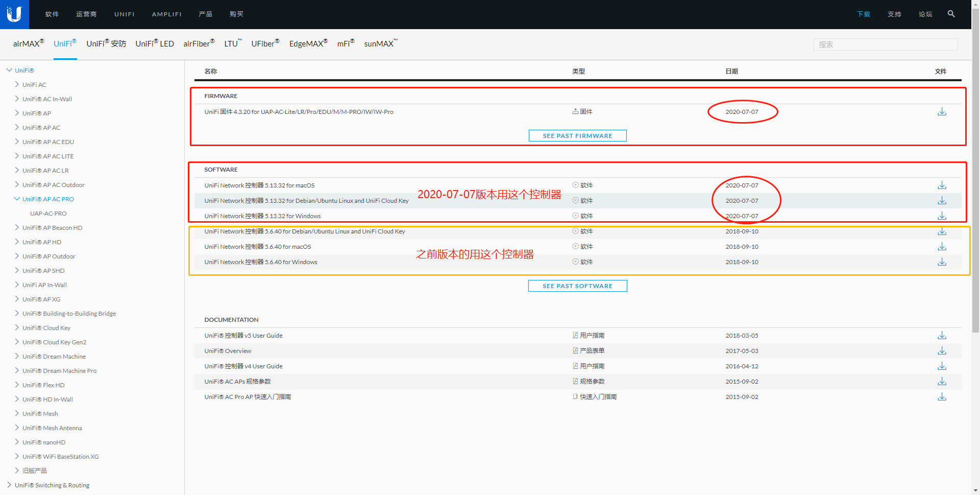
Task: Download the UniFi 控制器 v5 User Guide
Action: click(941, 335)
